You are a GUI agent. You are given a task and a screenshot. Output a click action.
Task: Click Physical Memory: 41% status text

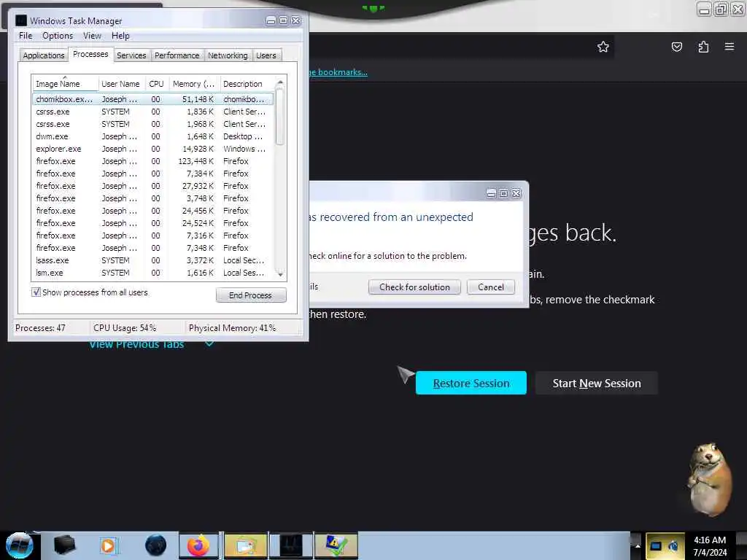coord(232,328)
